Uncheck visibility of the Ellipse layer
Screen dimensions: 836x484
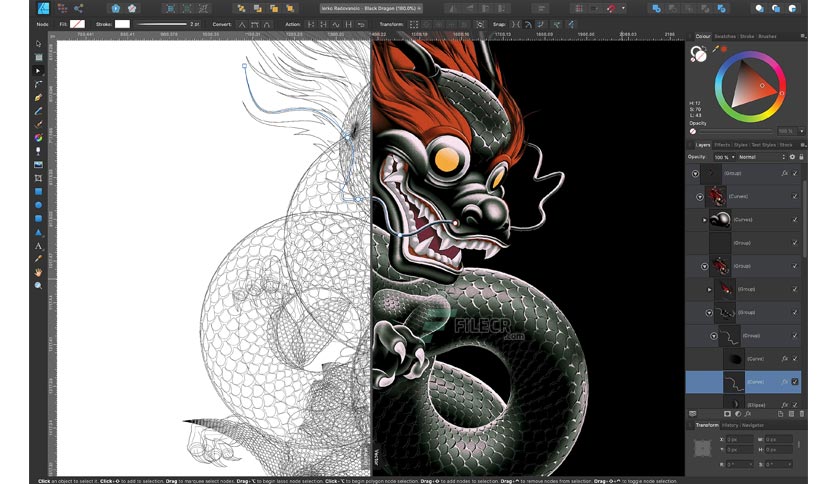coord(795,403)
